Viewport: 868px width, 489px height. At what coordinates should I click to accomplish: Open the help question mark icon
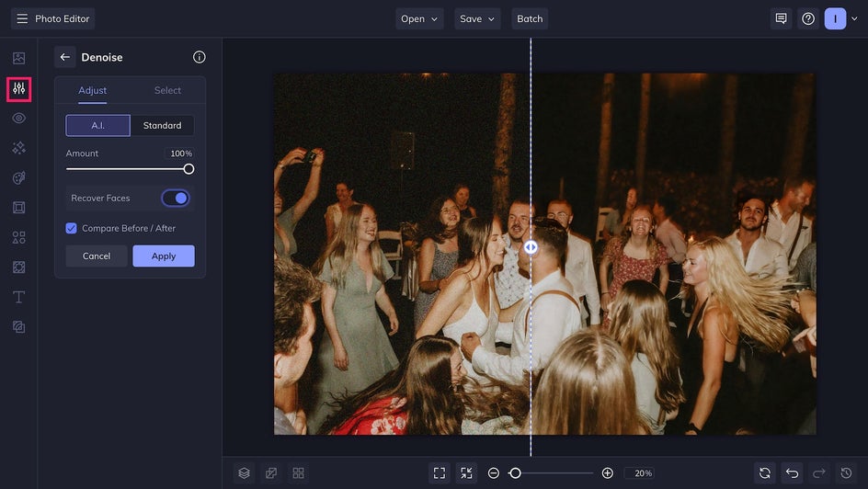point(808,18)
